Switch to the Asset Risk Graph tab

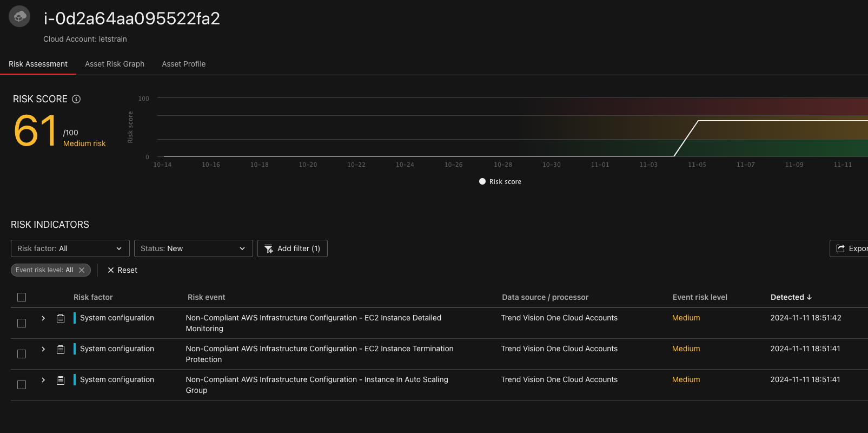pos(115,64)
